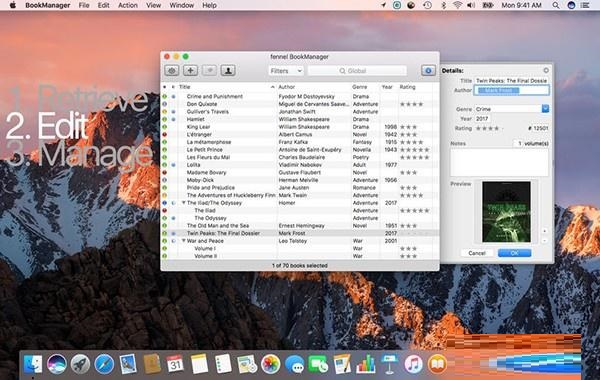Set rating stars in Details panel
Viewport: 600px width, 380px height.
coord(489,128)
